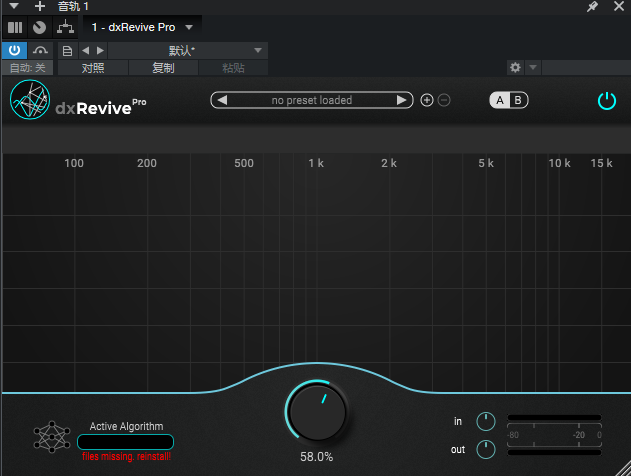
Task: Click the output level meter
Action: (x=554, y=452)
